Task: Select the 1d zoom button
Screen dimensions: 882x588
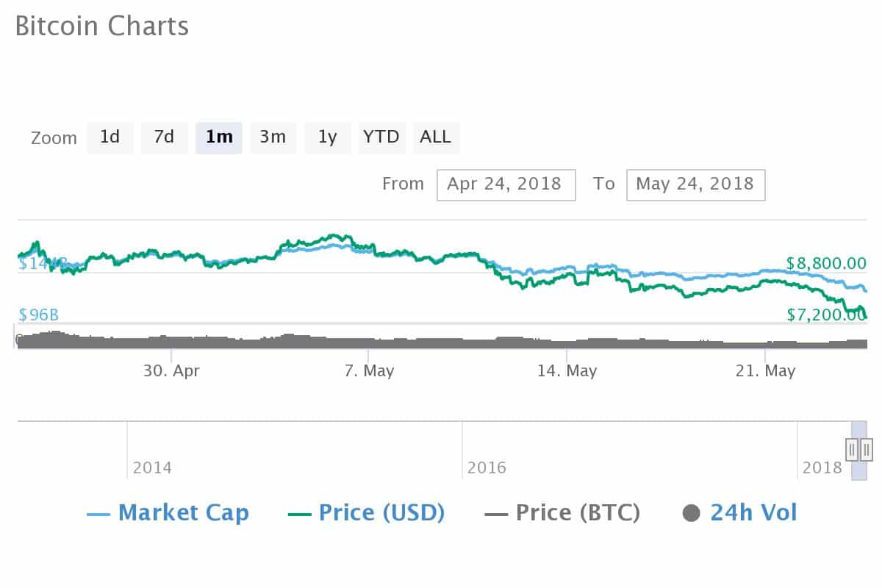Action: (110, 137)
